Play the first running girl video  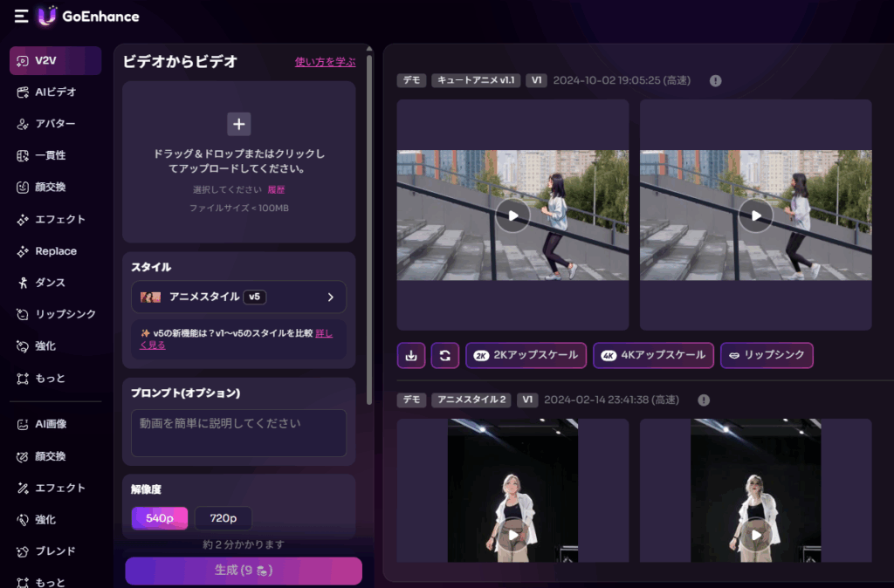click(512, 215)
